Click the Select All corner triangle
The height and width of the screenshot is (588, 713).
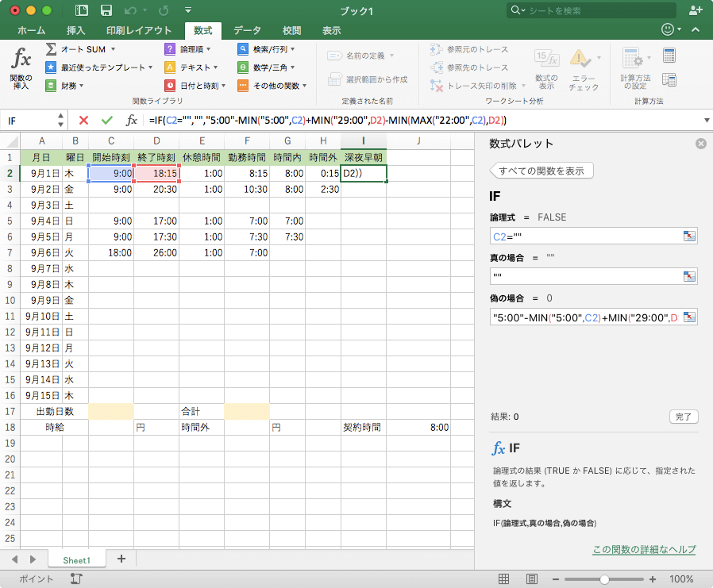tap(12, 141)
